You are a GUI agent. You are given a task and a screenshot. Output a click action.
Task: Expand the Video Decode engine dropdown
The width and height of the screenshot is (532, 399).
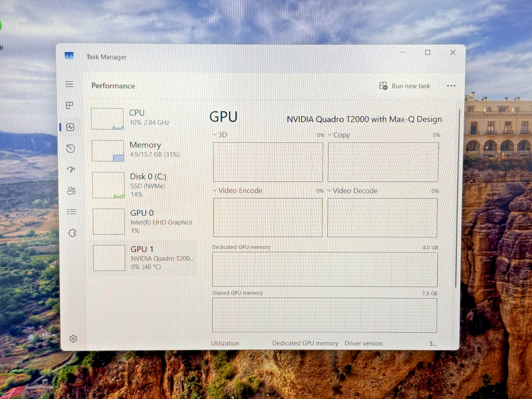352,191
